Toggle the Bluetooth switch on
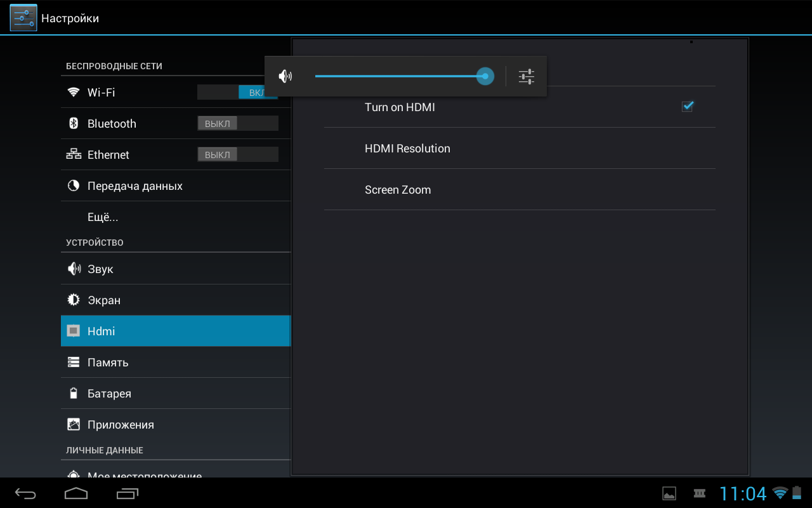Image resolution: width=812 pixels, height=508 pixels. point(237,124)
